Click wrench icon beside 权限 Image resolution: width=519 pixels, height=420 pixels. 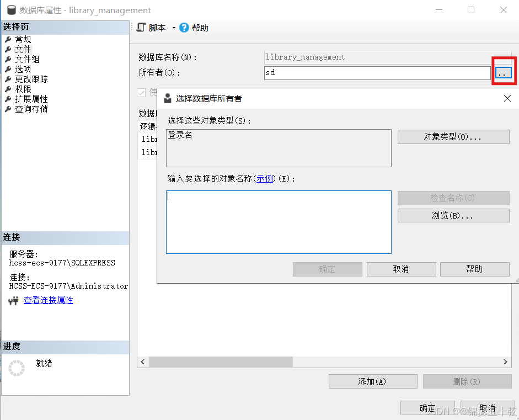(8, 89)
